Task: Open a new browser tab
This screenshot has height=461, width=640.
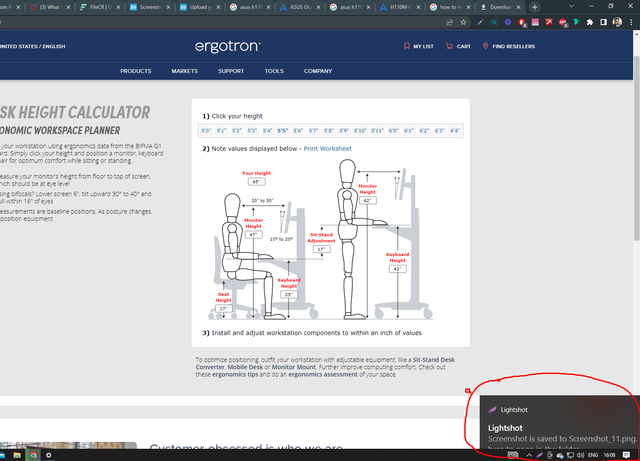Action: coord(535,7)
